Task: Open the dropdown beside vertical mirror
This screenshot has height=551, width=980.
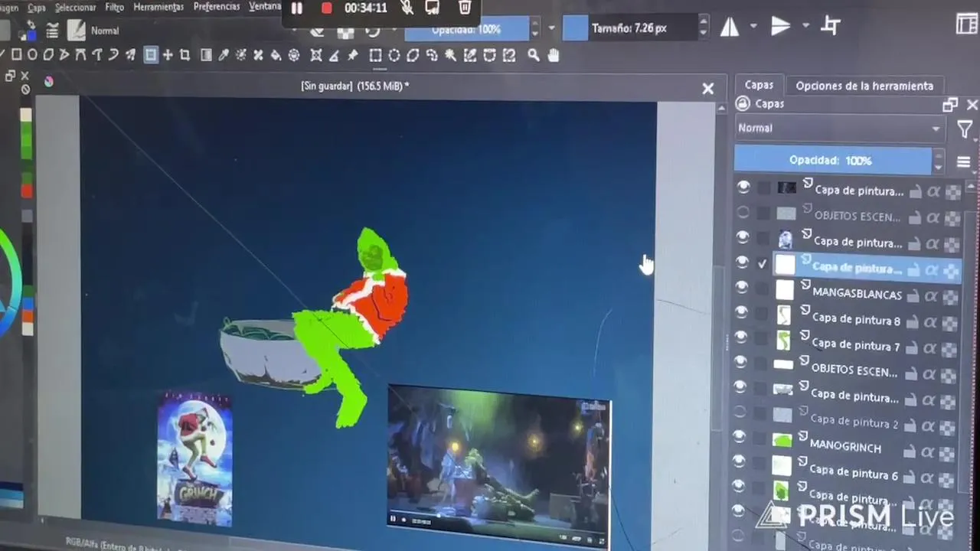Action: [x=805, y=26]
